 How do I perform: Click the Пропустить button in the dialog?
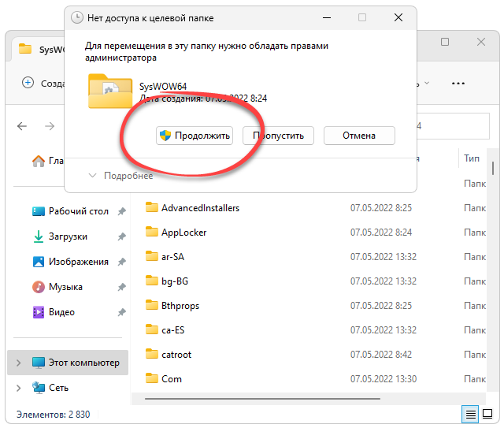coord(278,136)
